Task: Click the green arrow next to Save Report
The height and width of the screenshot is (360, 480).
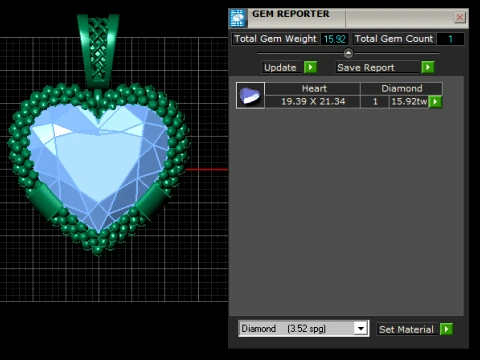Action: click(428, 67)
